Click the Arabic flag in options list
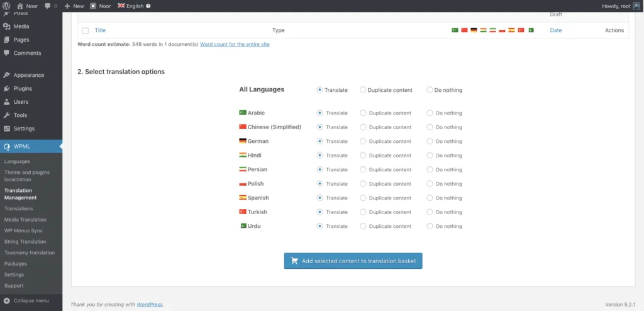This screenshot has width=644, height=311. [242, 112]
